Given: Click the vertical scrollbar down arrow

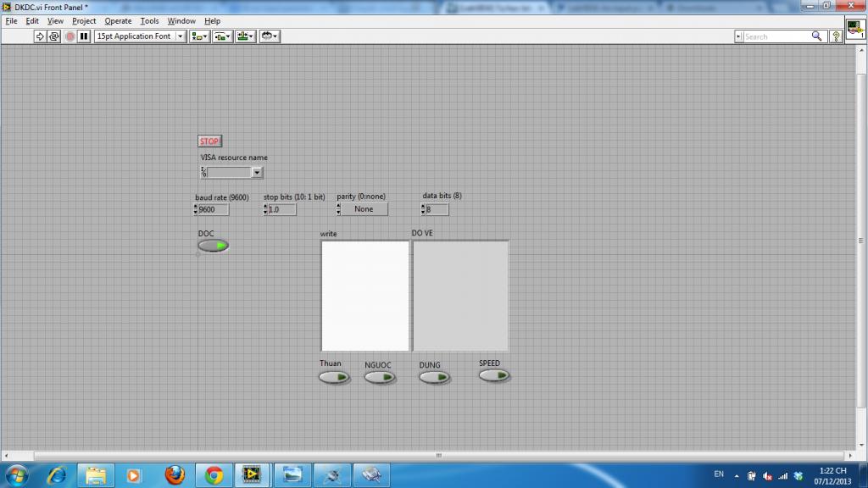Looking at the screenshot, I should click(861, 445).
